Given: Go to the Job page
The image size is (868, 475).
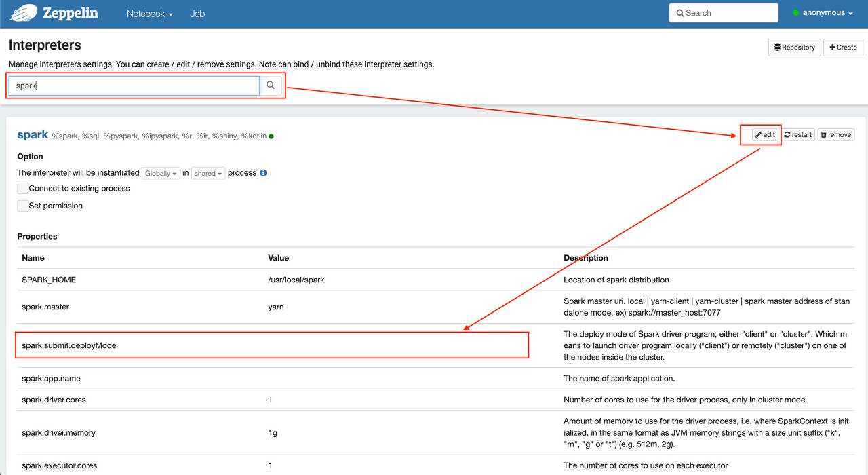Looking at the screenshot, I should 197,14.
